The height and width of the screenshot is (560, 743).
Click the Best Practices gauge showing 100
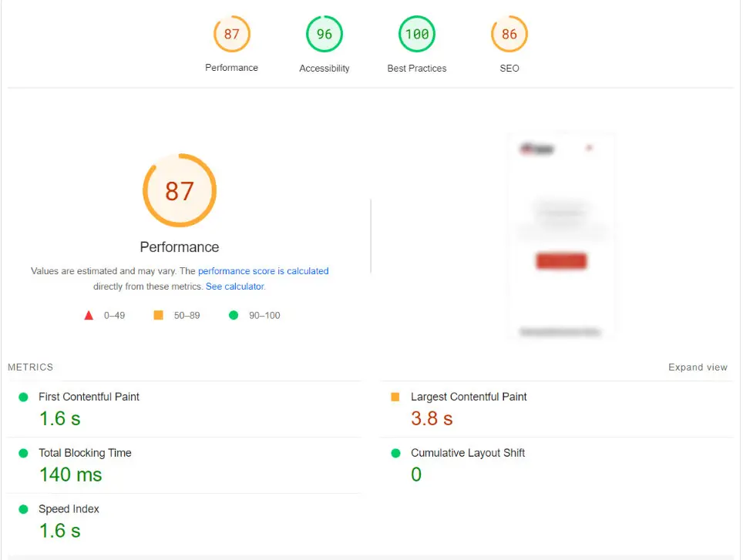click(417, 35)
